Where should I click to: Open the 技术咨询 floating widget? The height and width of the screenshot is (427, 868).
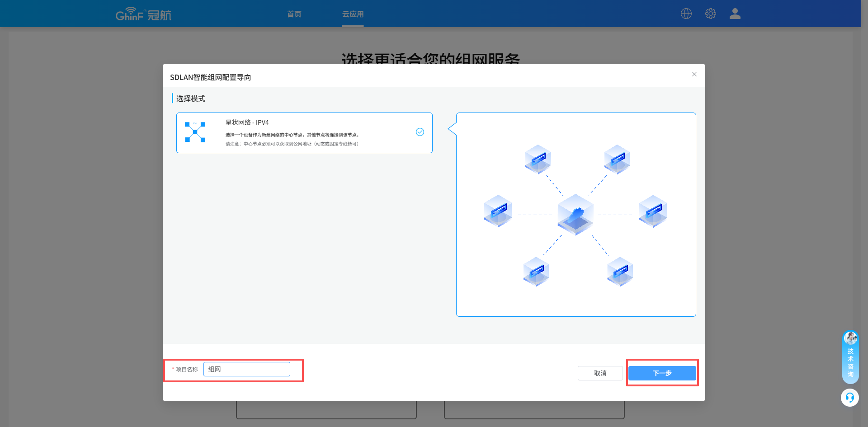coord(850,357)
